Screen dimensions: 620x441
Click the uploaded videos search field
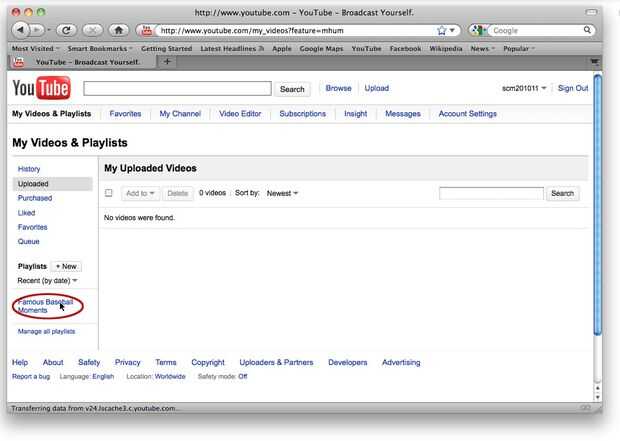tap(491, 193)
